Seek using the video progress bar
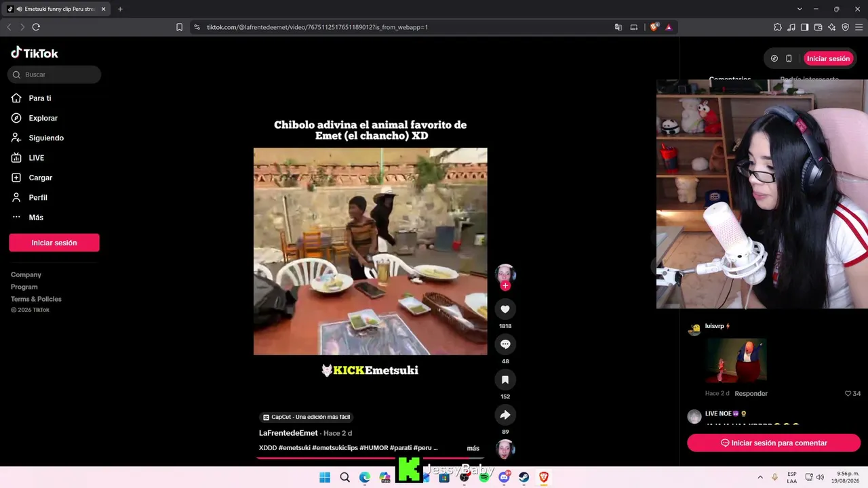 (370, 458)
